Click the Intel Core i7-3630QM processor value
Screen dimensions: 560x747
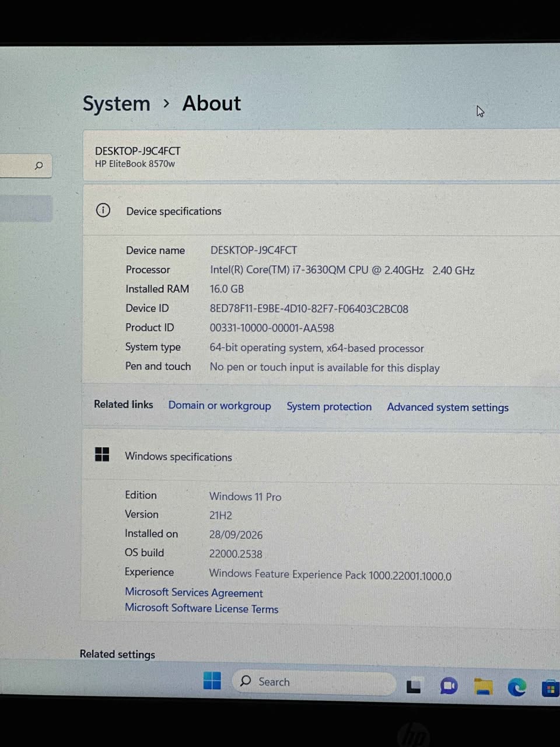click(x=342, y=270)
